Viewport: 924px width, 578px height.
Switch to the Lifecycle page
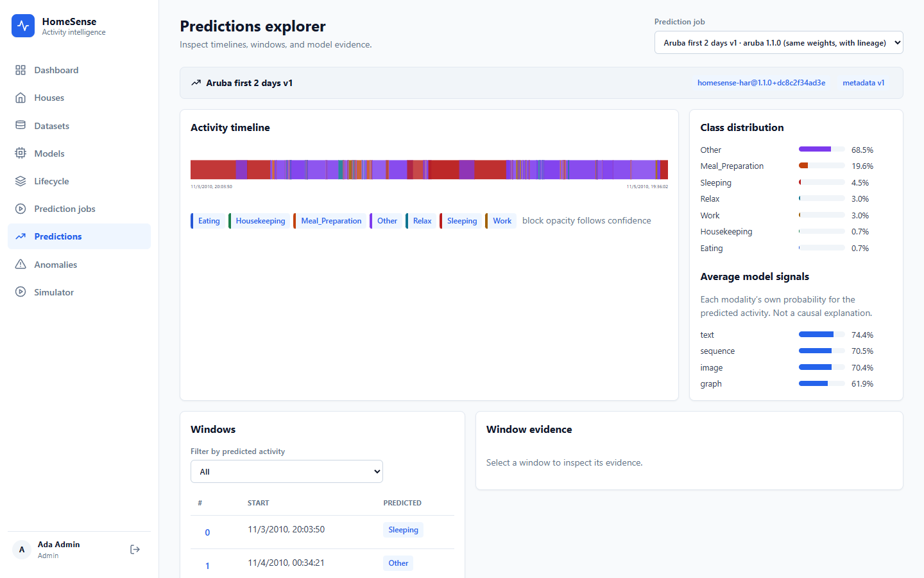click(79, 181)
